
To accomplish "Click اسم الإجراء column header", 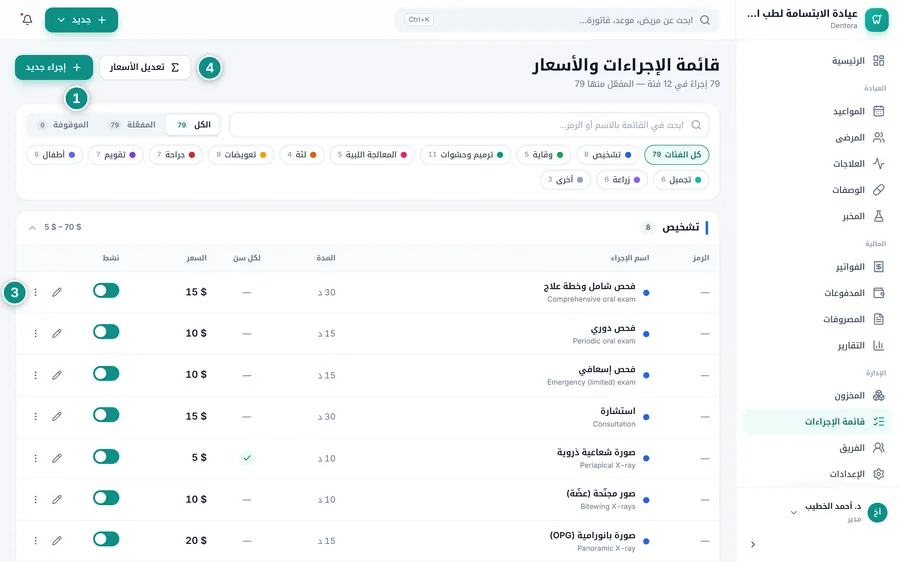I will click(630, 258).
